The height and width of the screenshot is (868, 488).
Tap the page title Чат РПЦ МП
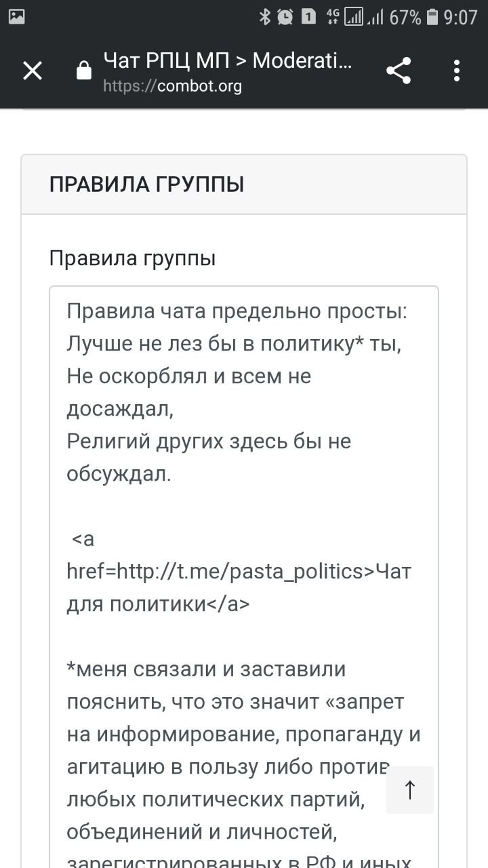tap(167, 60)
